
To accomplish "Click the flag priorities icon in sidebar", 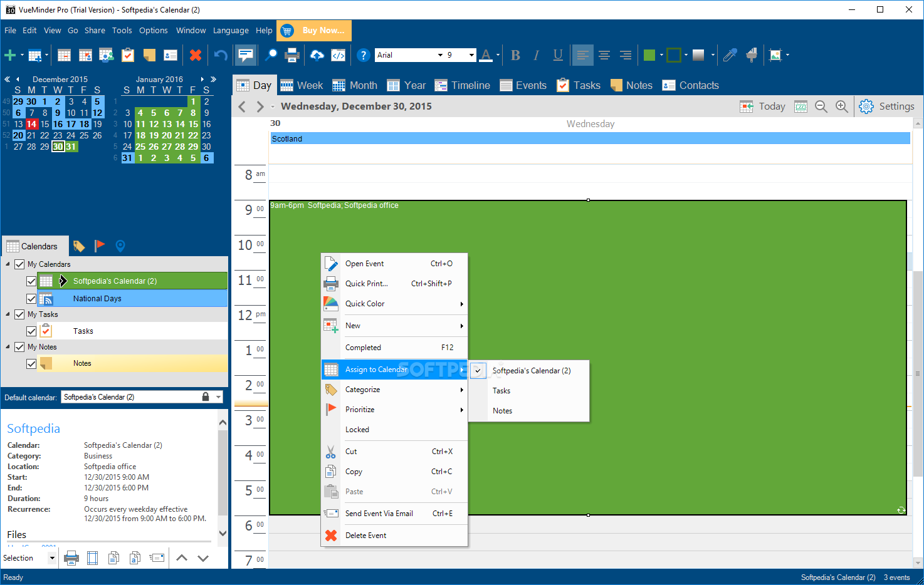I will point(100,246).
